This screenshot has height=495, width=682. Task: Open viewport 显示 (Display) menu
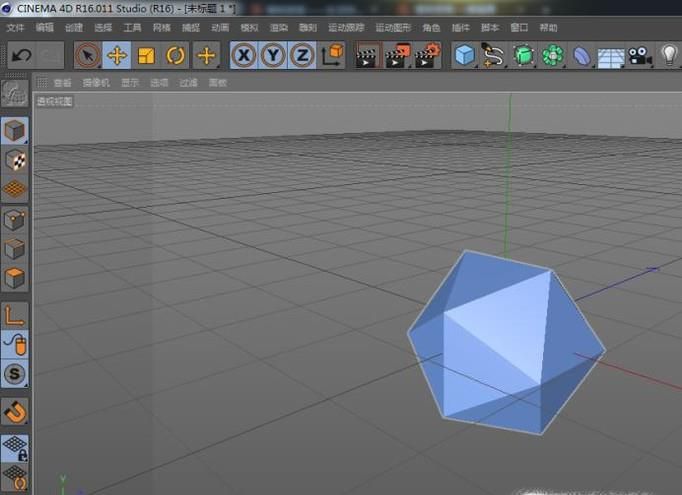pyautogui.click(x=130, y=83)
